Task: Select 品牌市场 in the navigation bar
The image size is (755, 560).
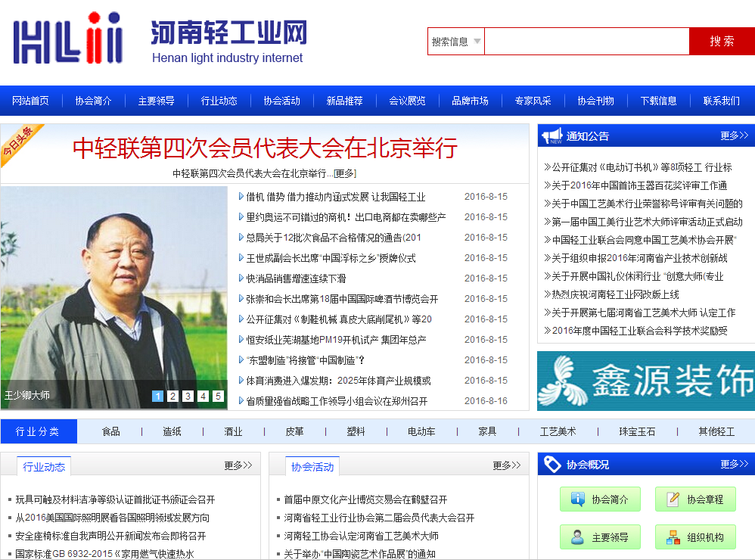Action: pyautogui.click(x=470, y=101)
